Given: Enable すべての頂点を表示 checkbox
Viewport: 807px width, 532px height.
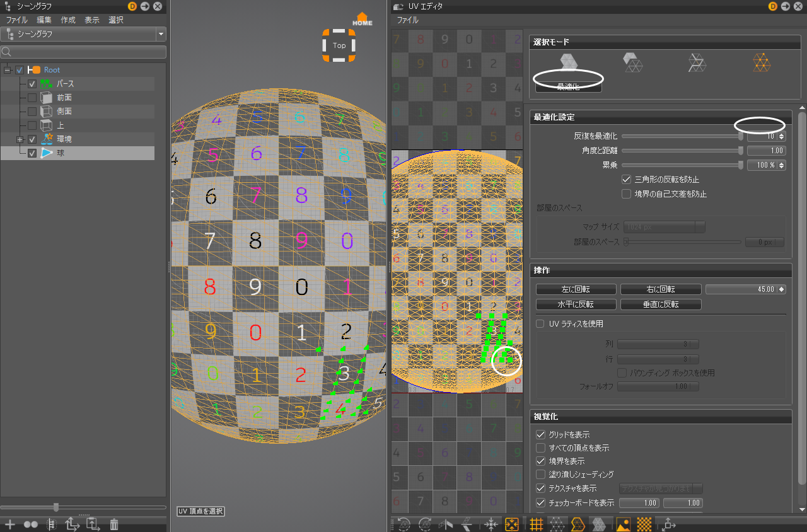Looking at the screenshot, I should coord(540,448).
